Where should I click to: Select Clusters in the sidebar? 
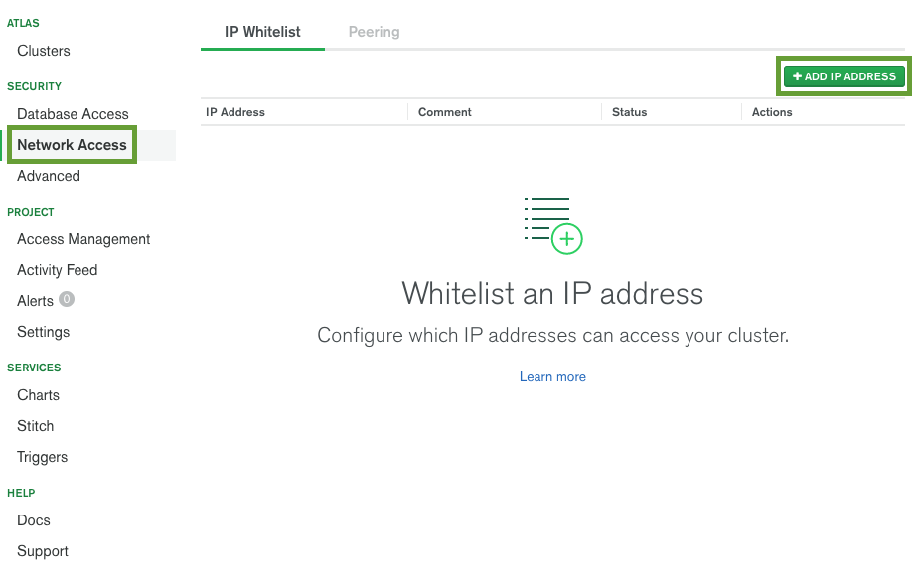44,50
